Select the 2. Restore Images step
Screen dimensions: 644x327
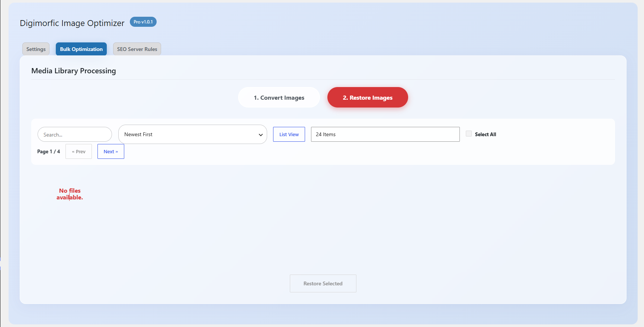[368, 97]
